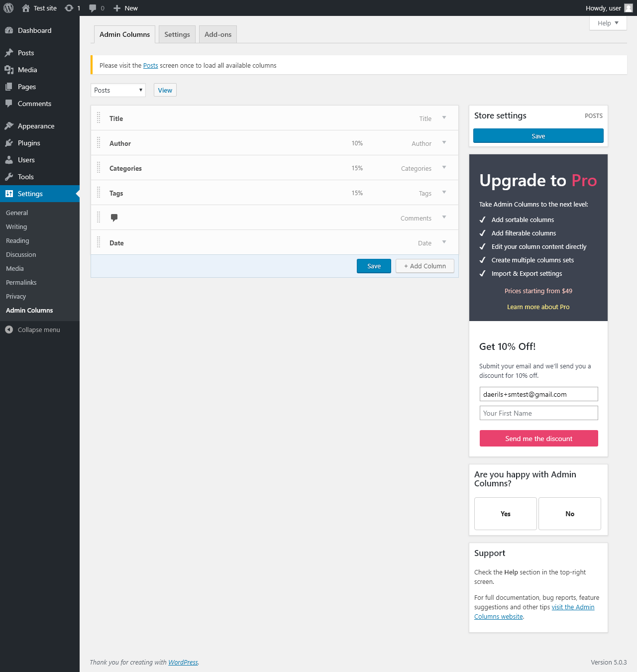Open visit the Admin Columns website link
Screen dimensions: 637x672
point(534,612)
